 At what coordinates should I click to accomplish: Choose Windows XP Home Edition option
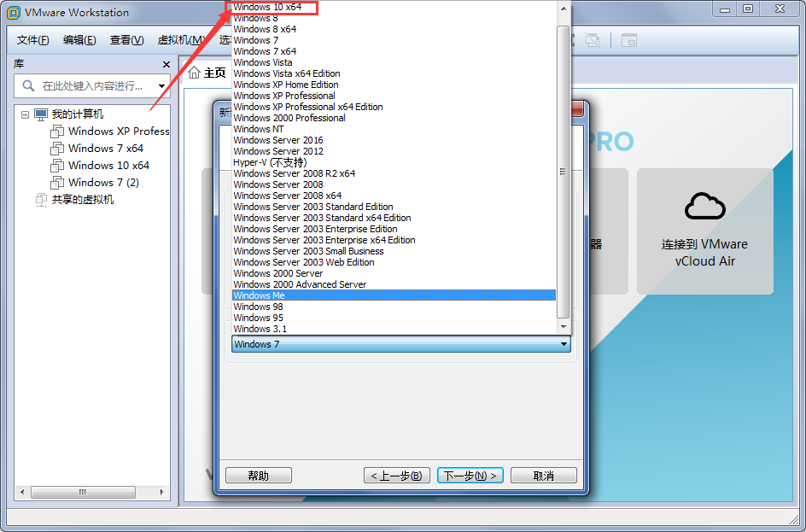tap(394, 85)
